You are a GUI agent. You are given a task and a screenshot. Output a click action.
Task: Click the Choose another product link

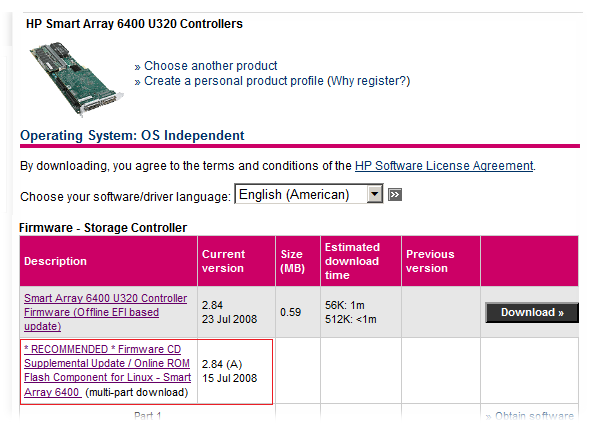click(x=211, y=66)
